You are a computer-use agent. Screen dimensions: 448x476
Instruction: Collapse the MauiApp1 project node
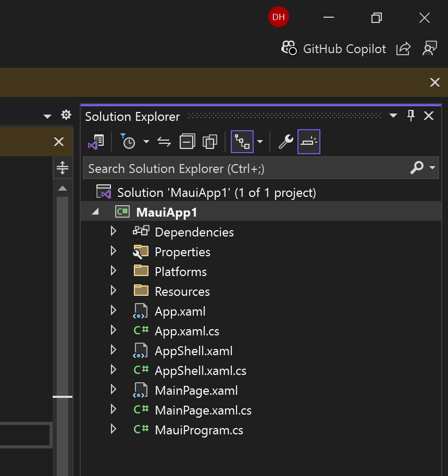tap(95, 212)
